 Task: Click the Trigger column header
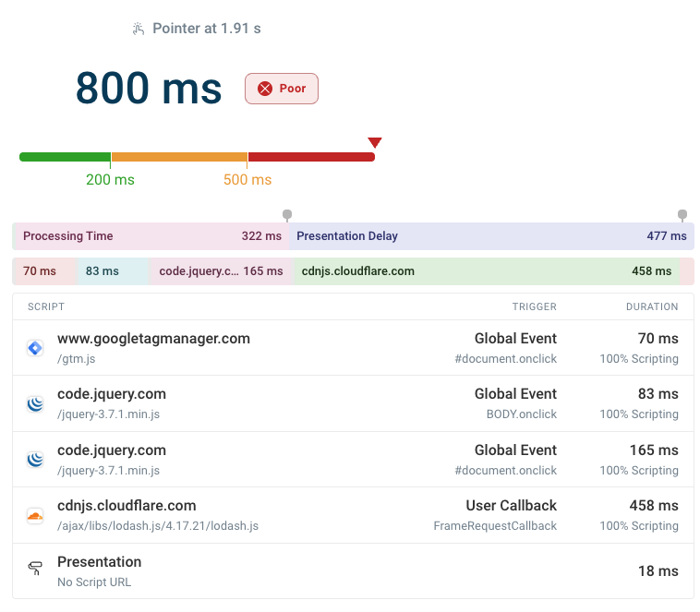pos(534,306)
